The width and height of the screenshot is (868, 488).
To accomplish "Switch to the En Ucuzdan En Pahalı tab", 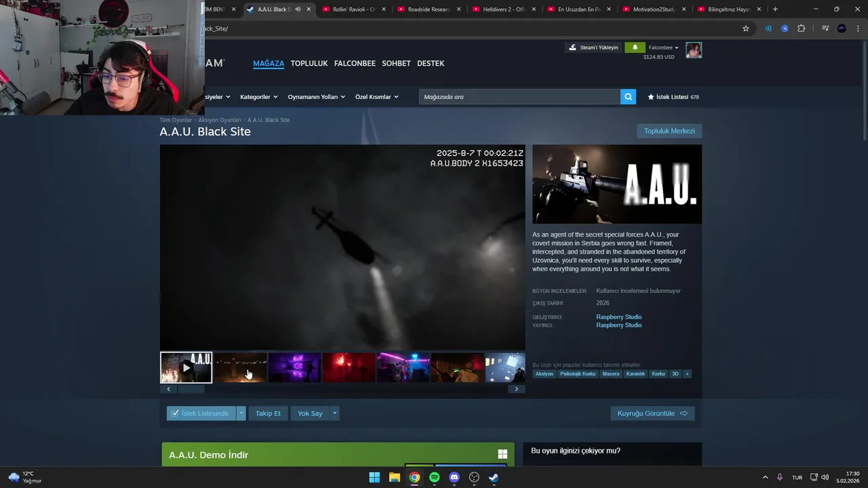I will (580, 9).
